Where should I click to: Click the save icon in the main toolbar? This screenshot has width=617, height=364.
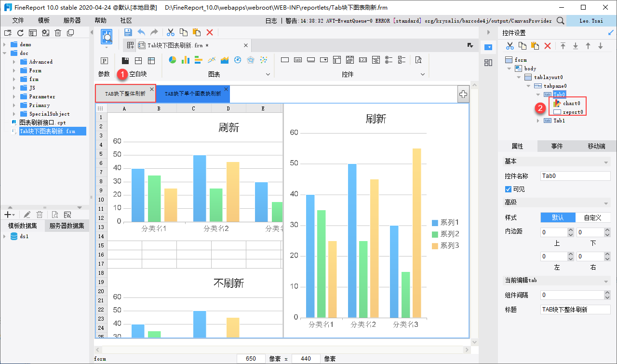pos(128,32)
